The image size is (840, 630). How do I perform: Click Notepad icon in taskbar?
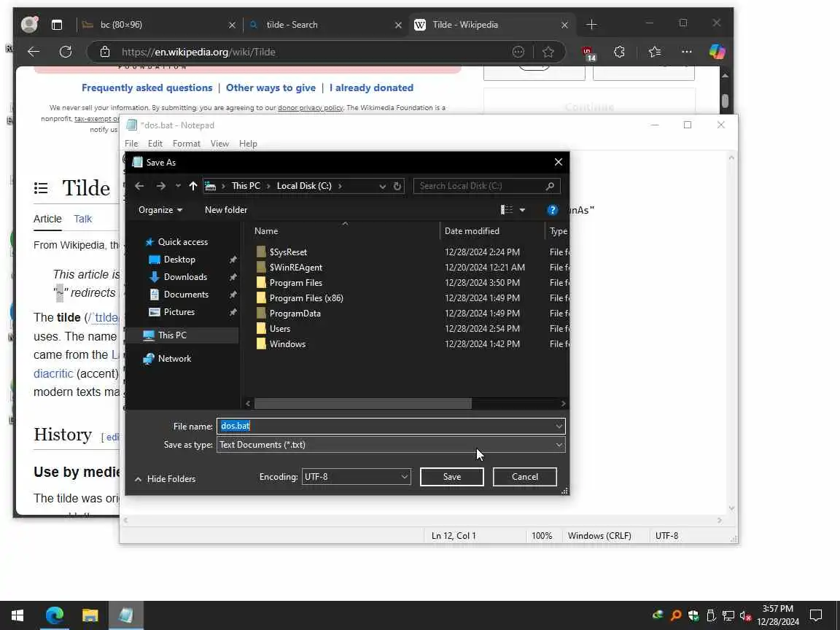(x=126, y=615)
